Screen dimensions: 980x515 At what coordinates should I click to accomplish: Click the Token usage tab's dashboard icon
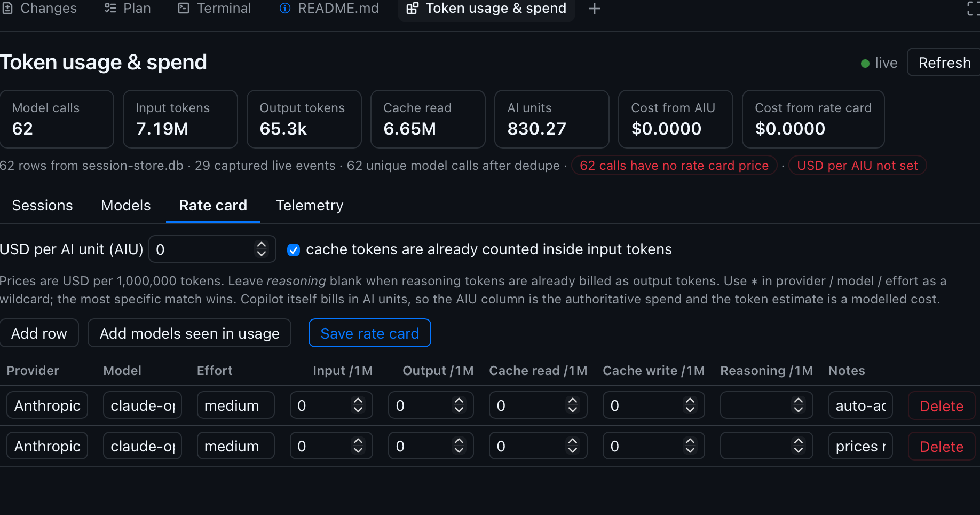(x=413, y=8)
